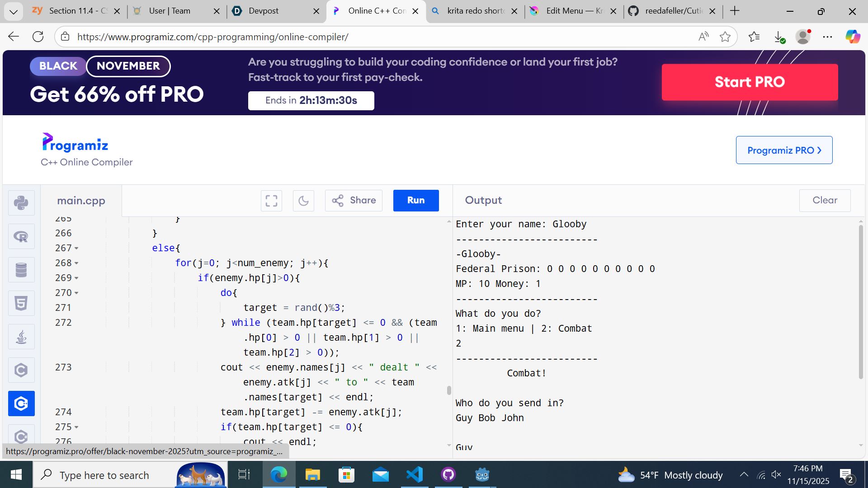Click the Start PRO banner button

tap(749, 82)
